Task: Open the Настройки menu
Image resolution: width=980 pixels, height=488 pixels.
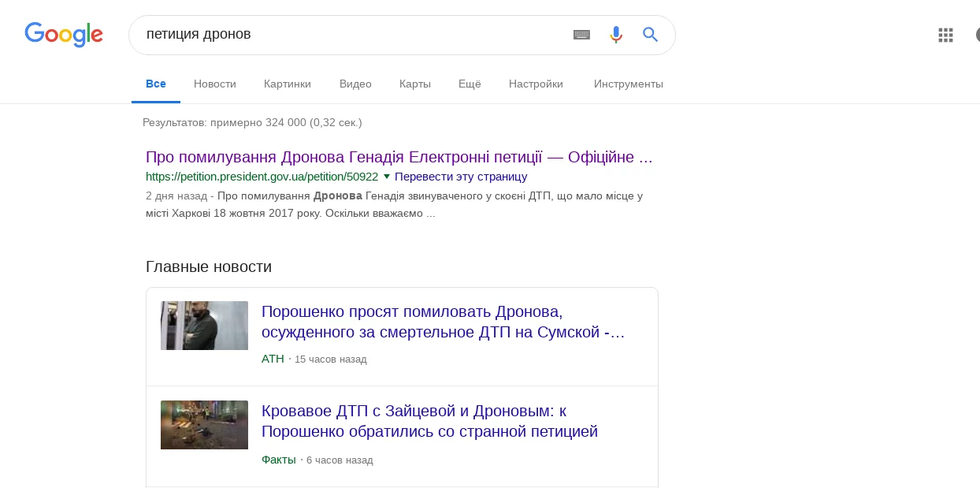Action: tap(536, 84)
